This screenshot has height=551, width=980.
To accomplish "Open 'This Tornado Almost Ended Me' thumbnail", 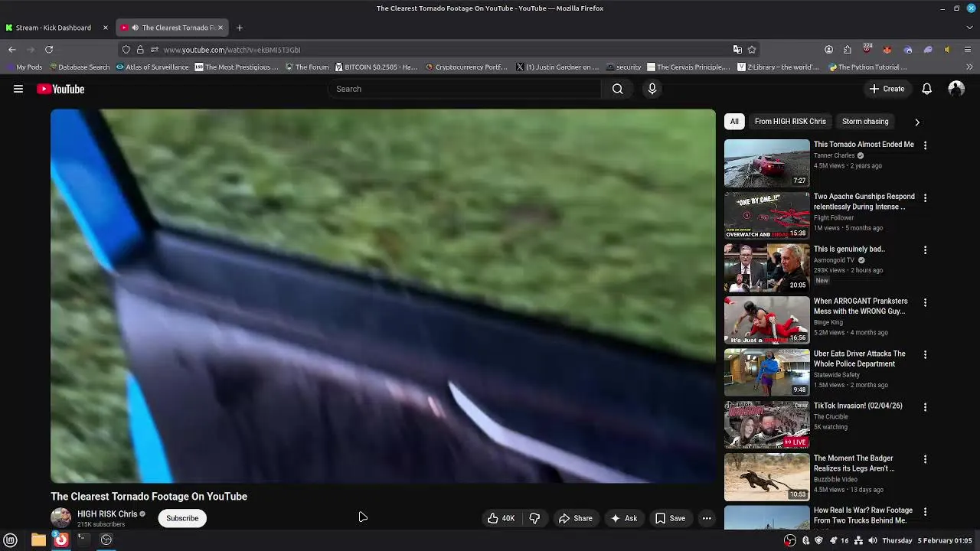I will click(x=766, y=163).
